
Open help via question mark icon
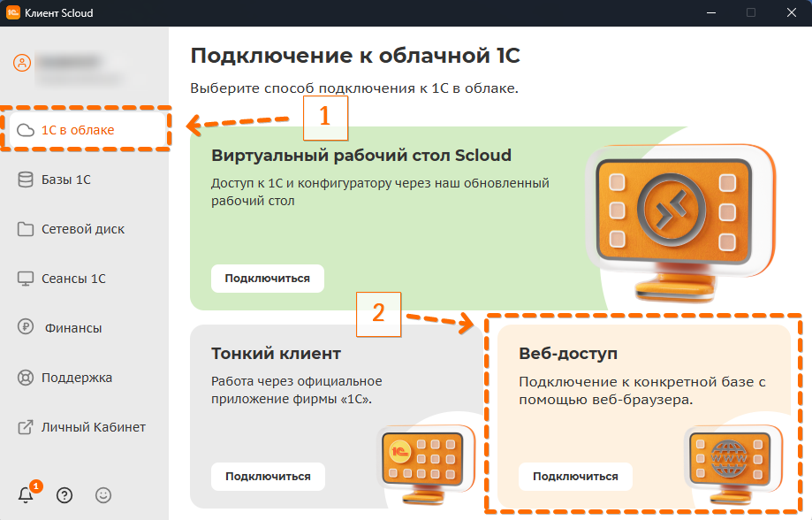click(65, 495)
